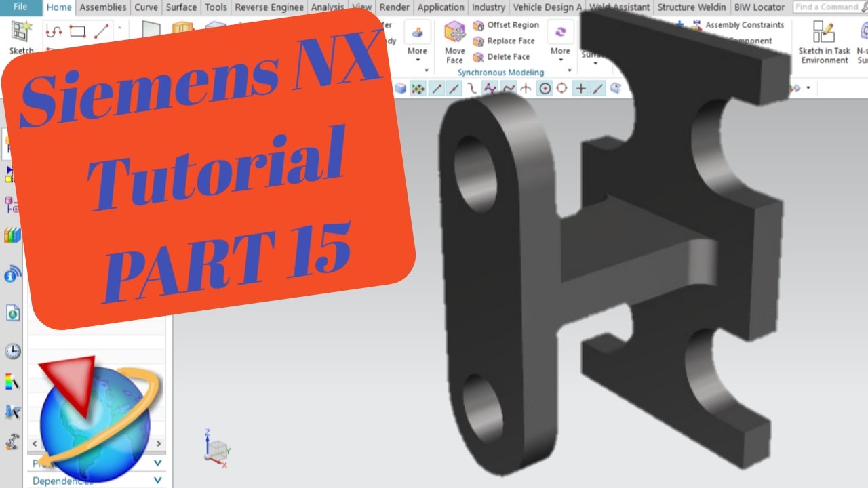Toggle Existing Point snap
868x488 pixels.
[x=580, y=88]
